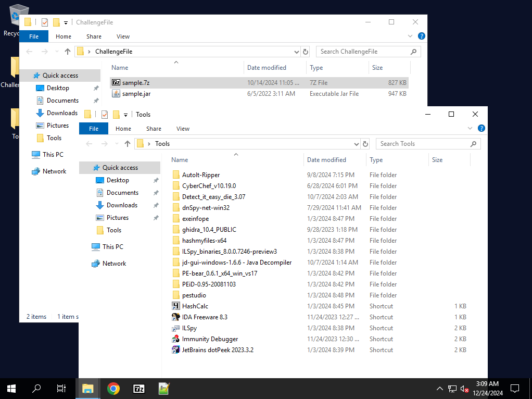Open the Tools address bar history dropdown
Image resolution: width=532 pixels, height=399 pixels.
click(356, 144)
